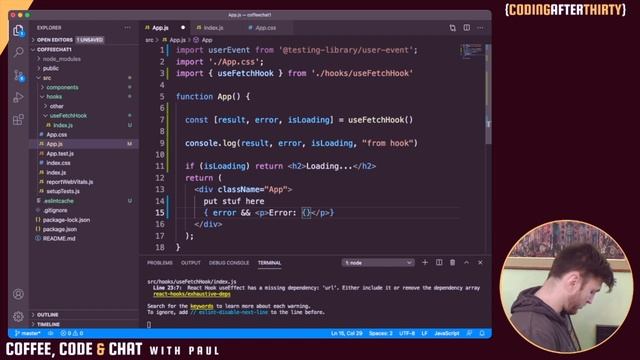This screenshot has width=640, height=360.
Task: Click the react-hooks/exhaustive-deps link in terminal
Action: [x=192, y=294]
